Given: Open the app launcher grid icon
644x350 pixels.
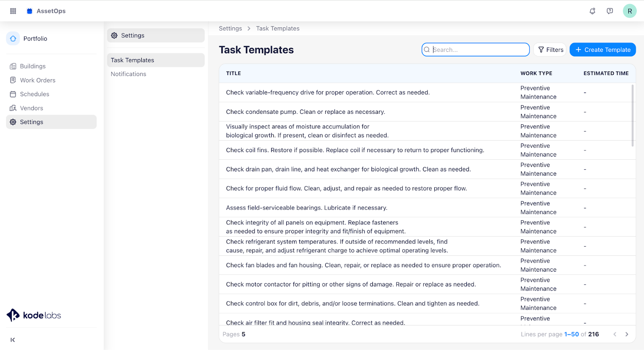Looking at the screenshot, I should click(x=13, y=11).
